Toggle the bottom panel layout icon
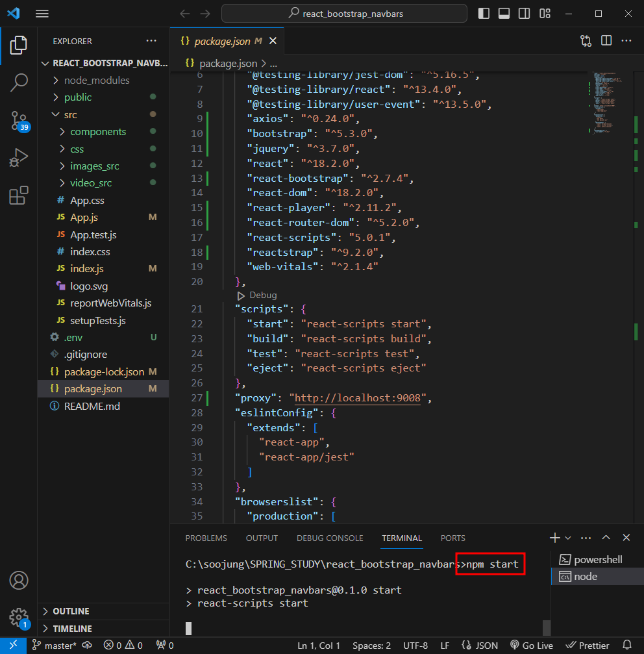 [504, 14]
